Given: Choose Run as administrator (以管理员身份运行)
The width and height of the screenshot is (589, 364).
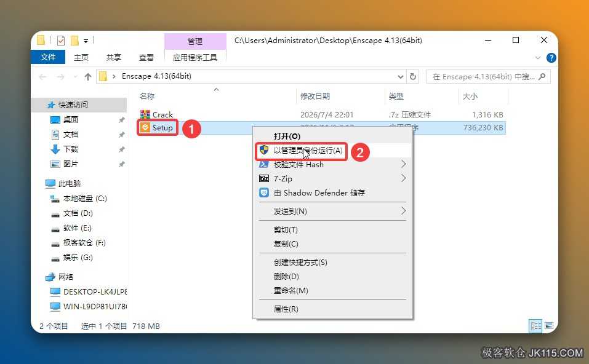Looking at the screenshot, I should click(x=332, y=150).
